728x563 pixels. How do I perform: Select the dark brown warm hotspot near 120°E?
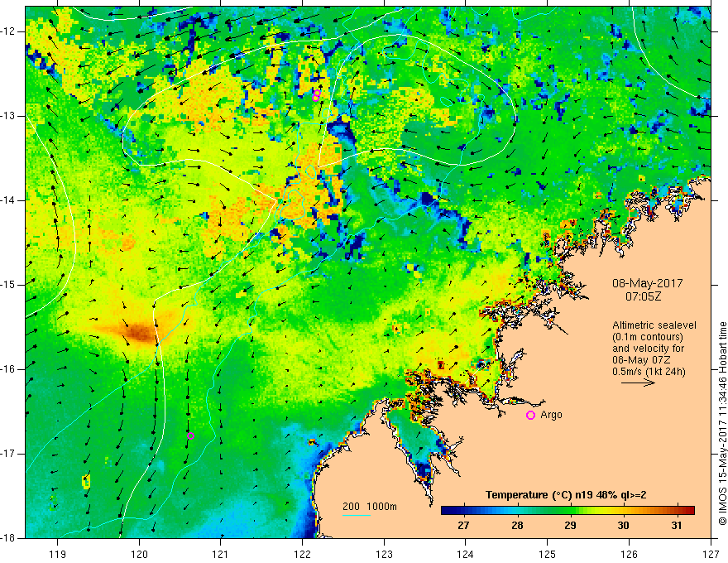point(139,333)
